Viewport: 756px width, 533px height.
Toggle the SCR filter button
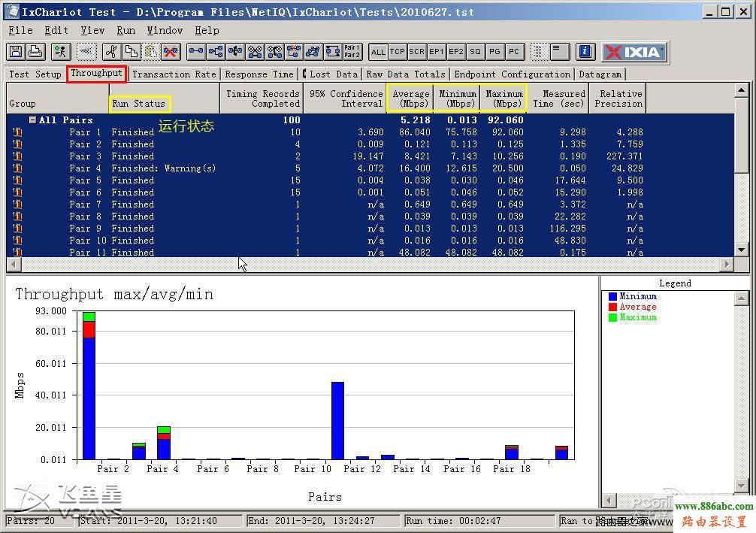(x=416, y=52)
